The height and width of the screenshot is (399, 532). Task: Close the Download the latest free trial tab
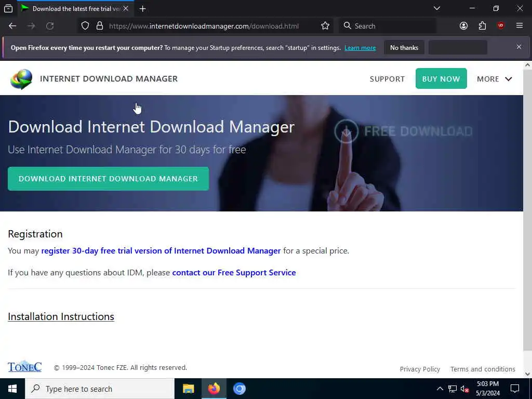tap(126, 8)
